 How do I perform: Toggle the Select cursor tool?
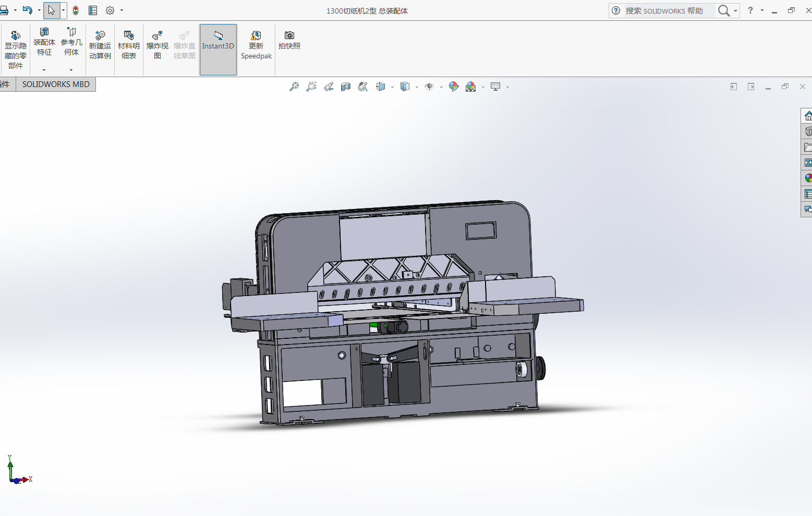point(52,10)
